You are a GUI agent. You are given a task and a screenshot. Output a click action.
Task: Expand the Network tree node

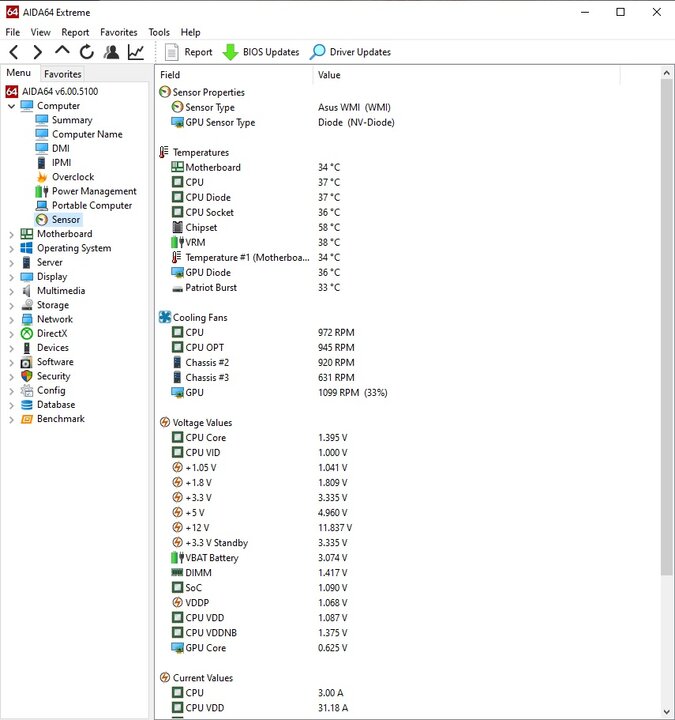(x=11, y=320)
